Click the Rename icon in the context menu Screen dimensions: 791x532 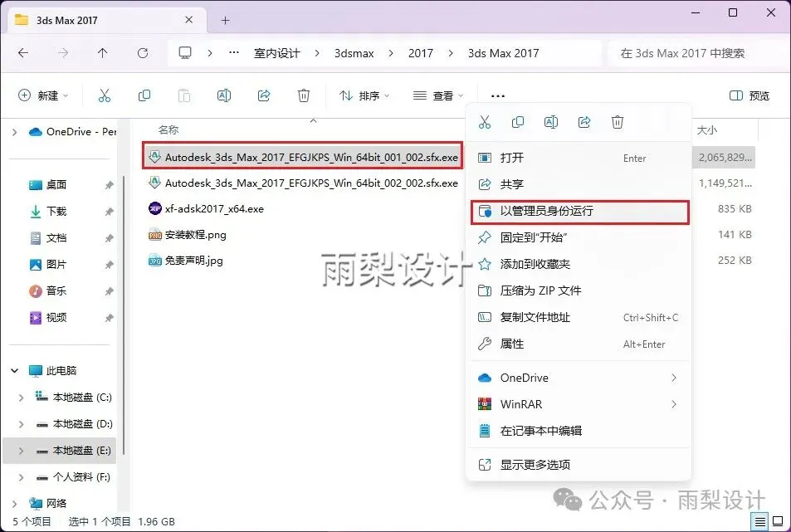[551, 122]
